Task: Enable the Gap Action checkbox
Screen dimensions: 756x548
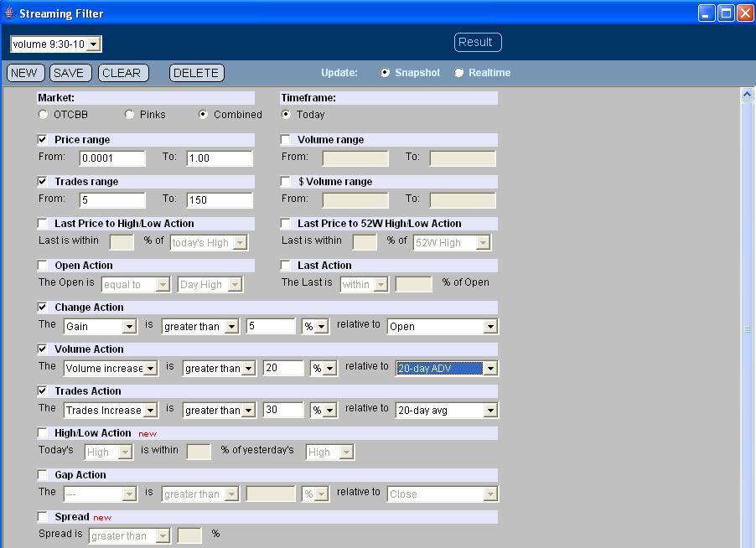Action: 43,475
